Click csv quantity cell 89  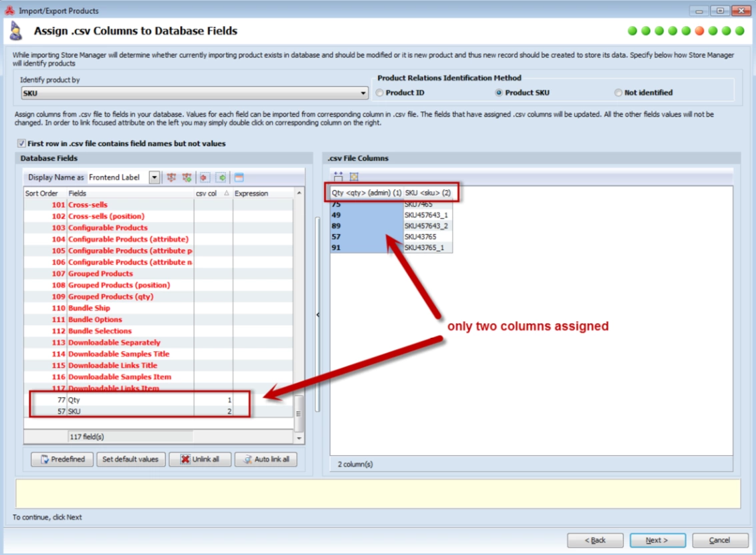click(367, 226)
